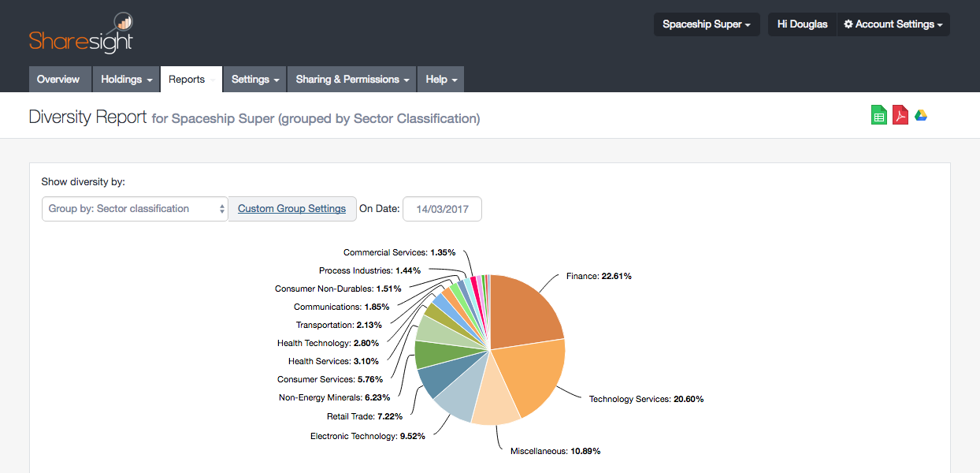Export report as PDF icon

pyautogui.click(x=900, y=115)
